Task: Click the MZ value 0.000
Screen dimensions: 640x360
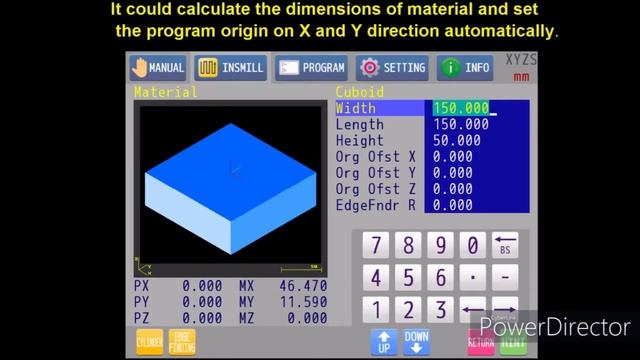Action: coord(307,318)
